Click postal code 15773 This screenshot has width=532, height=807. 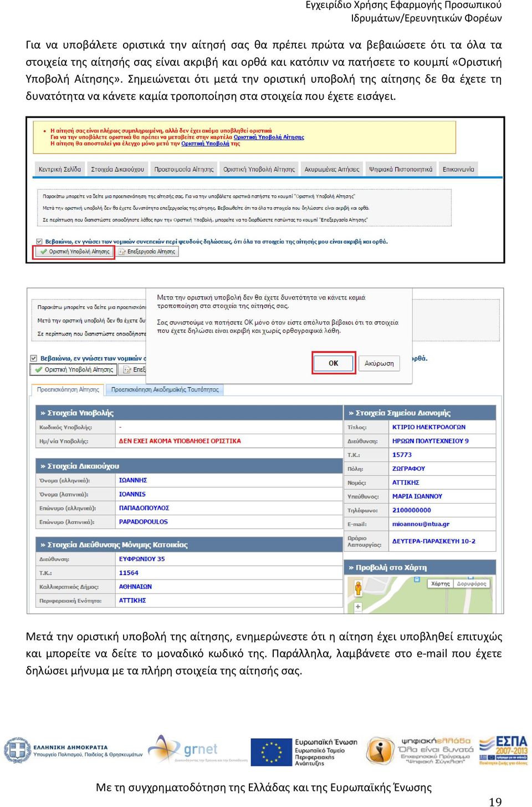click(402, 455)
